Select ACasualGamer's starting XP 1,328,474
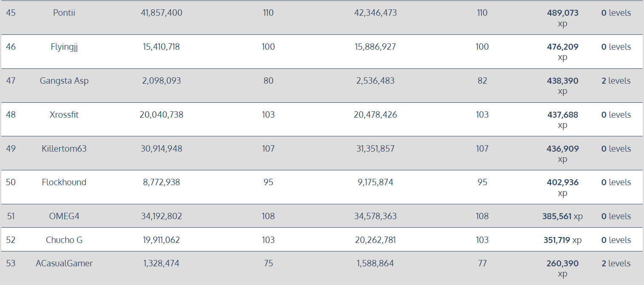This screenshot has height=285, width=644. [x=162, y=263]
